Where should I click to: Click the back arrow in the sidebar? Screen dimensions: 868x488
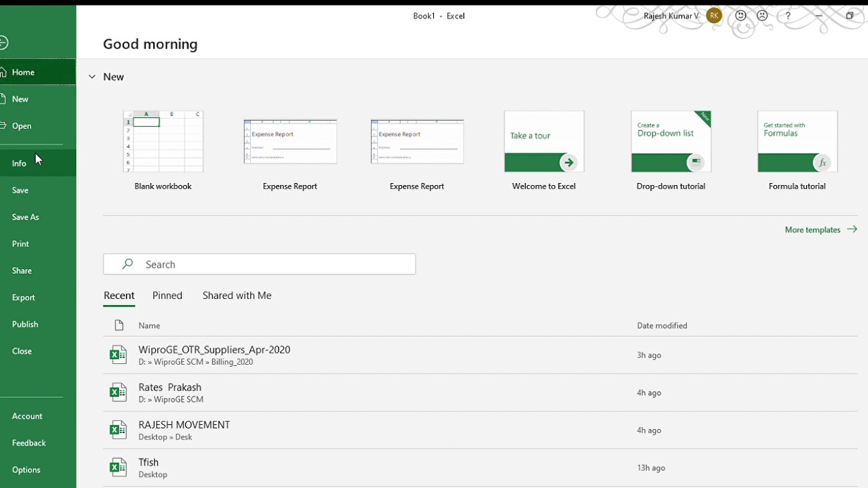click(x=3, y=43)
